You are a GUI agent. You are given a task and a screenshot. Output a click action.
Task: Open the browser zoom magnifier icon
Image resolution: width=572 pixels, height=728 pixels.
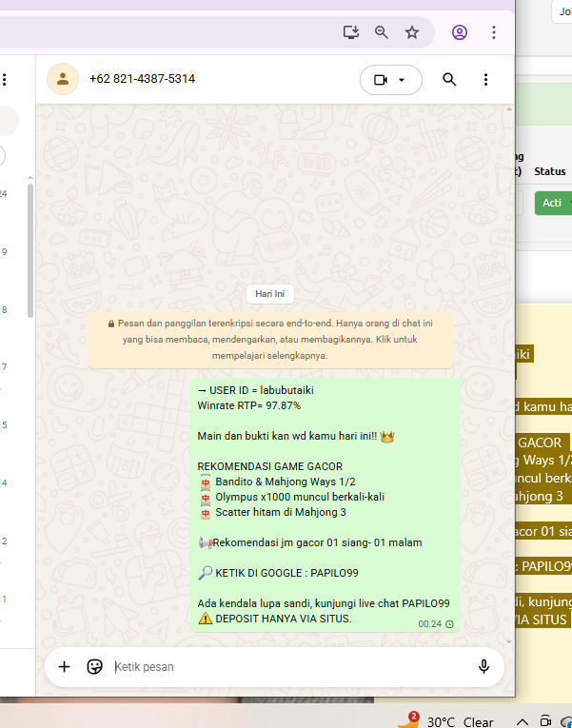coord(382,32)
